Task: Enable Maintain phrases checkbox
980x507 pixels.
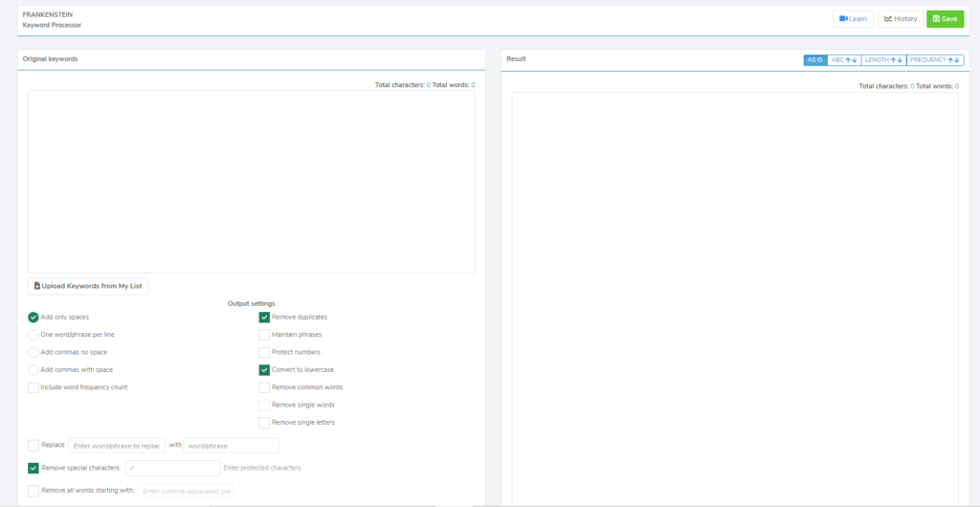Action: coord(264,335)
